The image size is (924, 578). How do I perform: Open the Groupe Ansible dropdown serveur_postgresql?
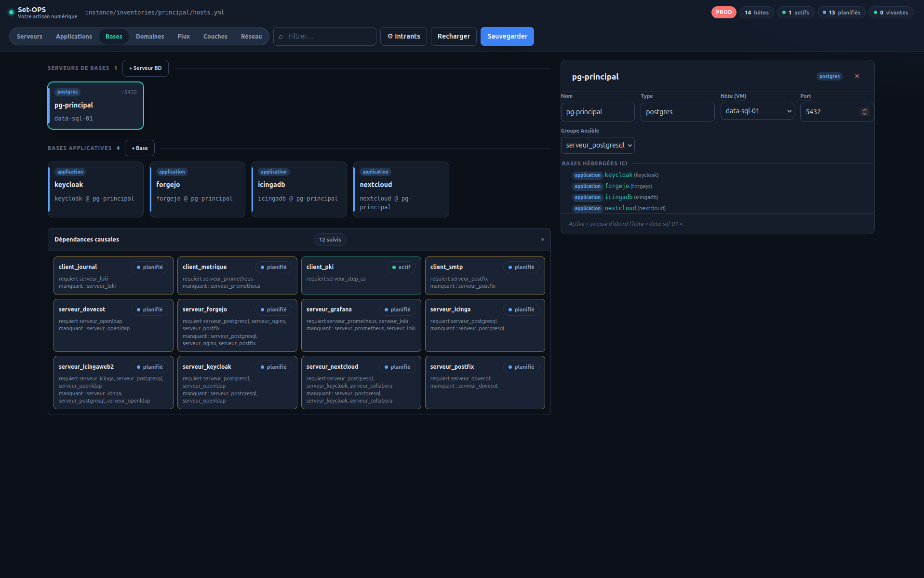(x=598, y=145)
